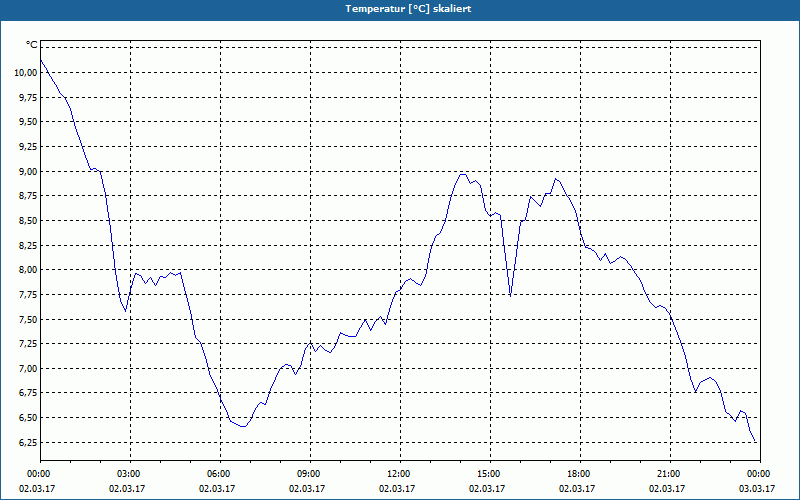Image resolution: width=800 pixels, height=500 pixels.
Task: Pick the 9,25 y-axis label
Action: [28, 146]
